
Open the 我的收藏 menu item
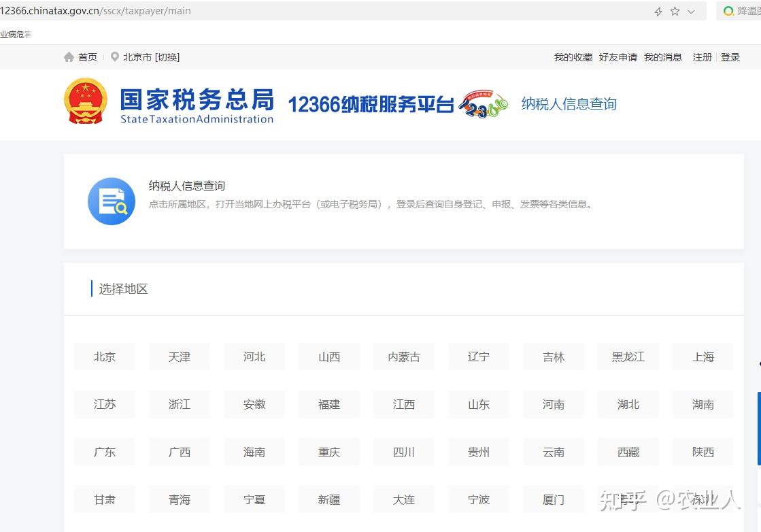pos(573,57)
